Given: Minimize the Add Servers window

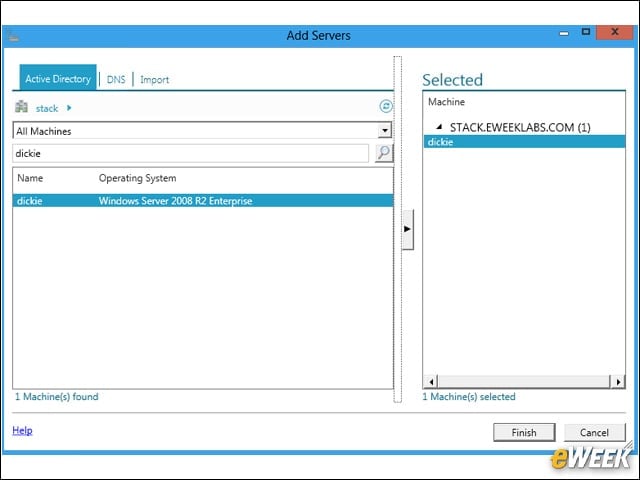Looking at the screenshot, I should (x=564, y=33).
